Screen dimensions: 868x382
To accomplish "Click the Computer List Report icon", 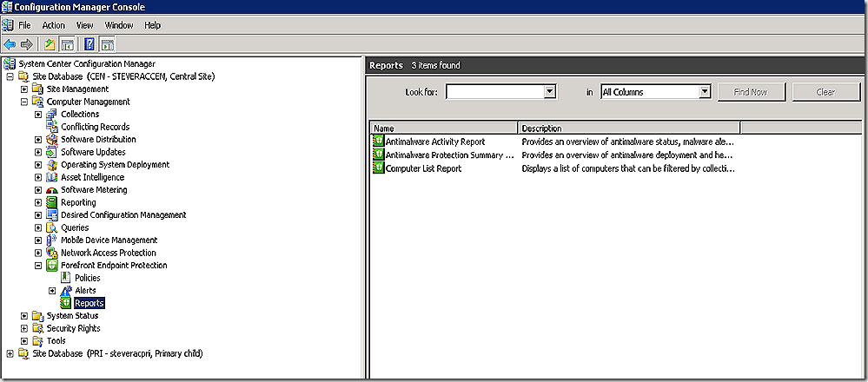I will (379, 168).
